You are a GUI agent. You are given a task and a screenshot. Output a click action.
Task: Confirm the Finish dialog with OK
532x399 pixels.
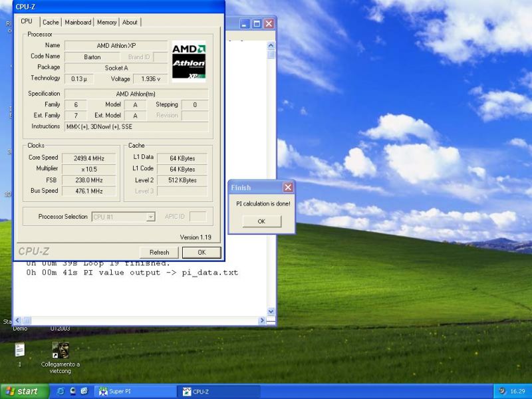point(261,221)
